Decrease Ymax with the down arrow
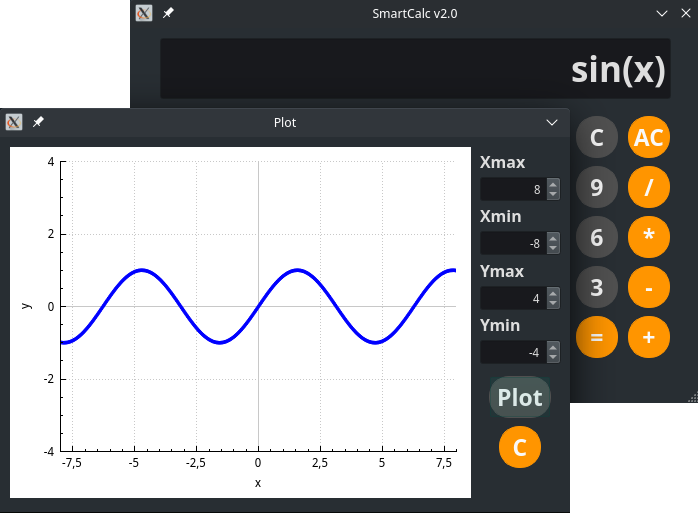This screenshot has height=513, width=698. 553,303
